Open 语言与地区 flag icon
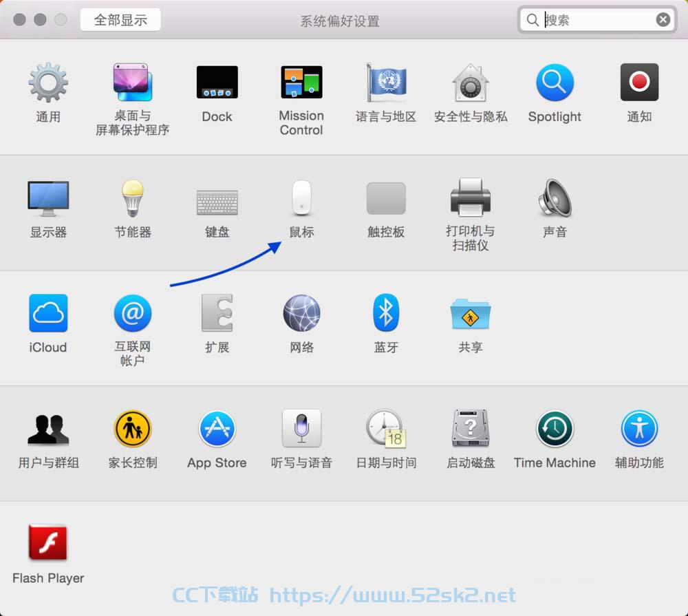 [x=386, y=82]
